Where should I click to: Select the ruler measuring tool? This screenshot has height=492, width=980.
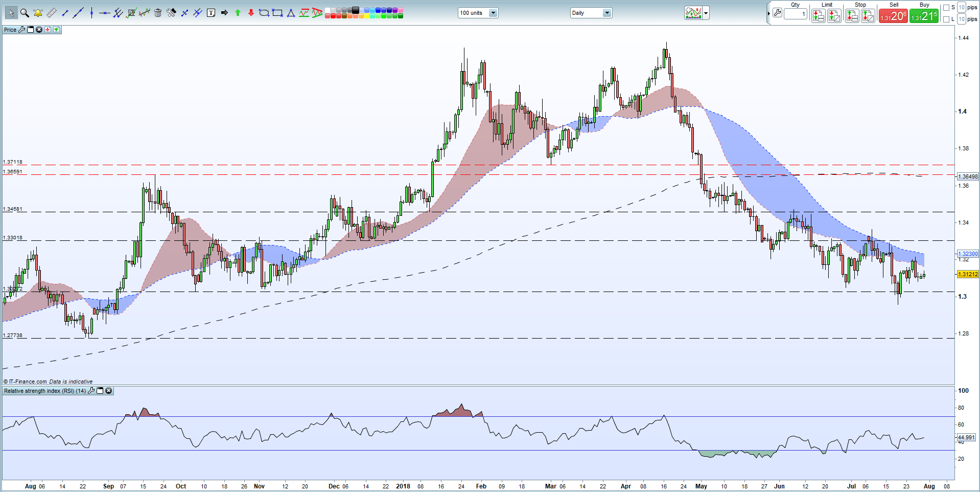point(51,13)
